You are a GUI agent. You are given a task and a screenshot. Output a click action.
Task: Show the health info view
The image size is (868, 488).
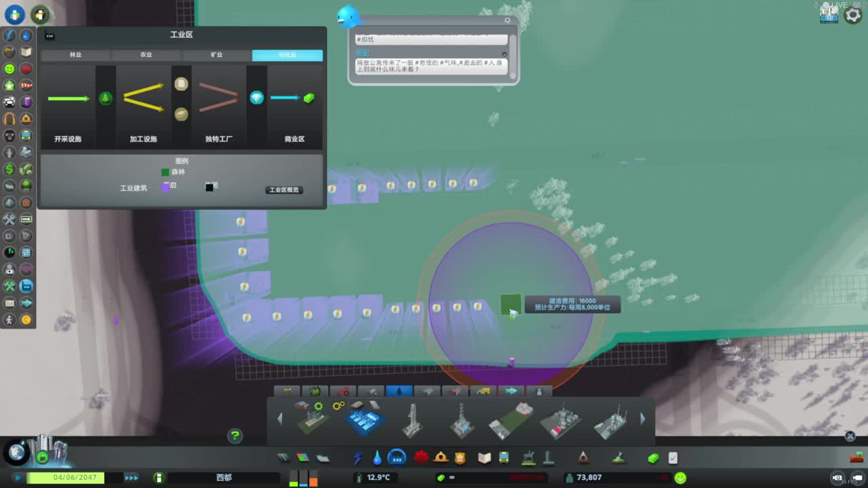point(26,68)
